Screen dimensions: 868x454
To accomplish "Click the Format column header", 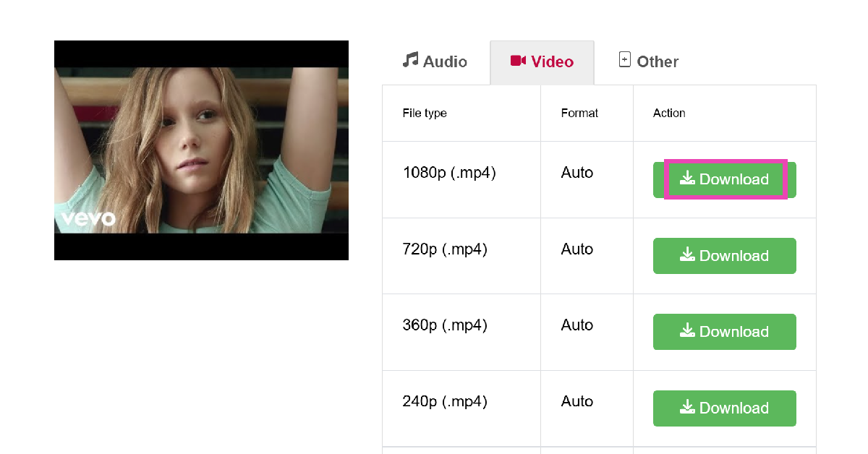I will point(579,113).
